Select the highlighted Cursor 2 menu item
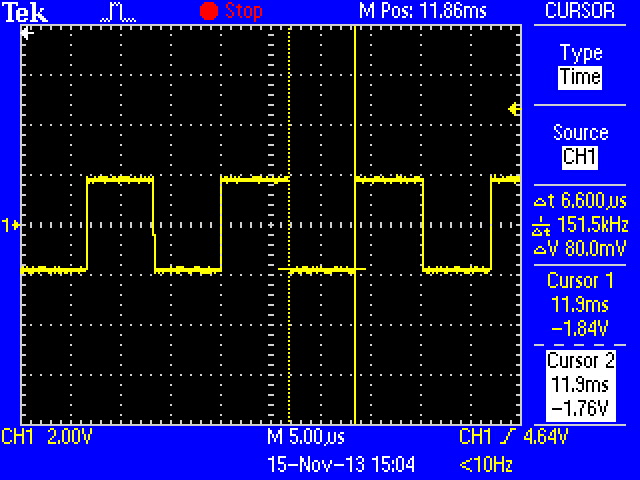The image size is (640, 480). [x=580, y=386]
